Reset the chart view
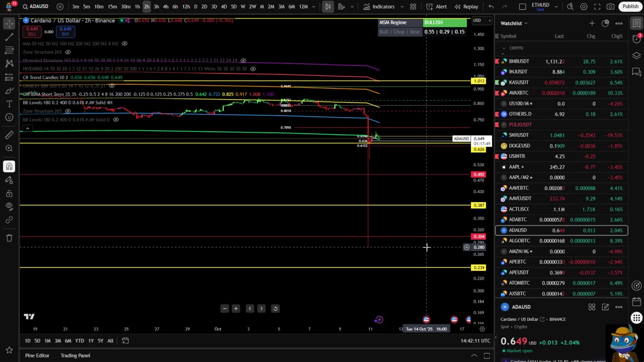Screen dimensions: 644x362 (275, 308)
